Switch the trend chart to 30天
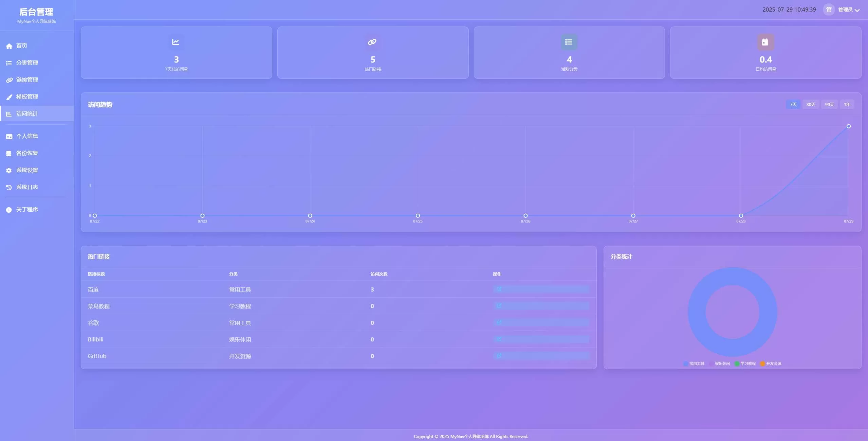The image size is (868, 441). (811, 104)
